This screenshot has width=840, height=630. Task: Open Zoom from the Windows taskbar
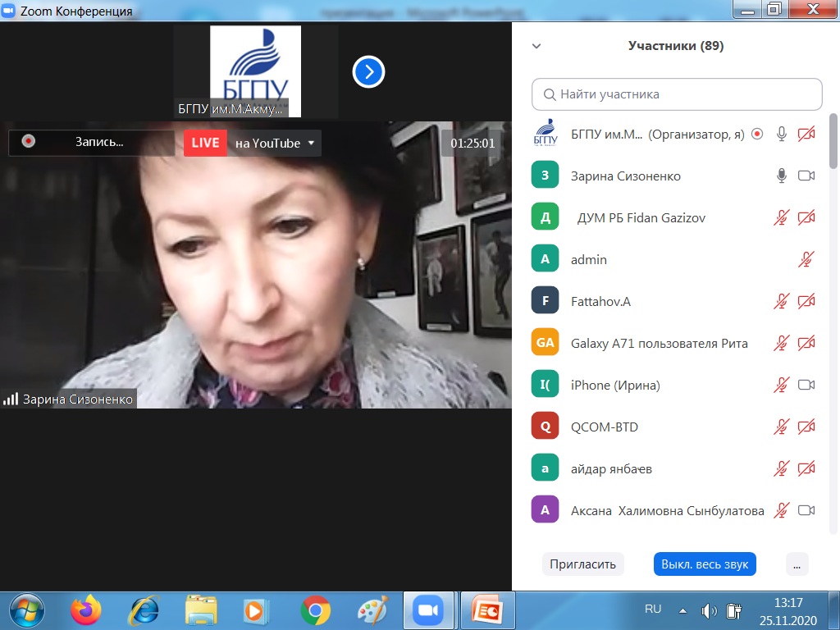[x=427, y=610]
